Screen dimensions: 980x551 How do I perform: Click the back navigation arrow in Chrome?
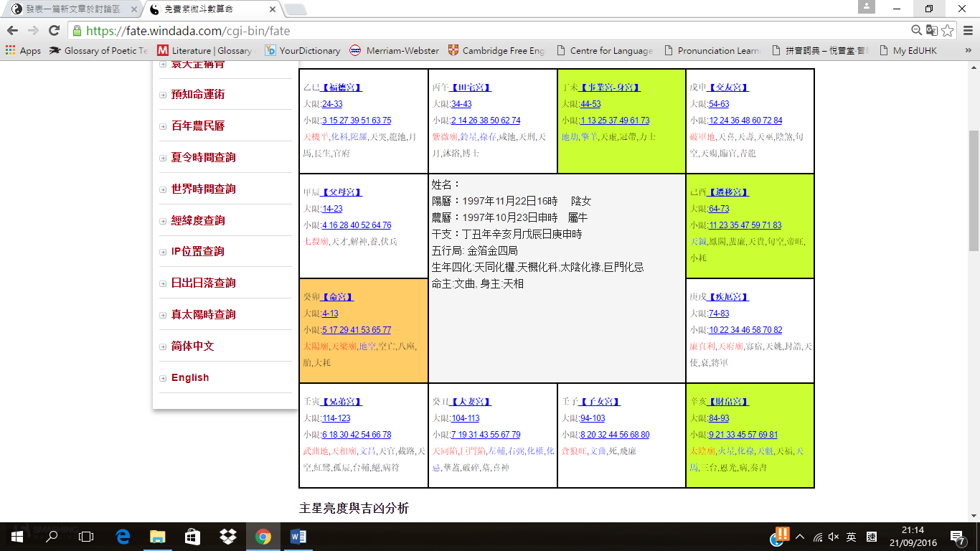13,31
